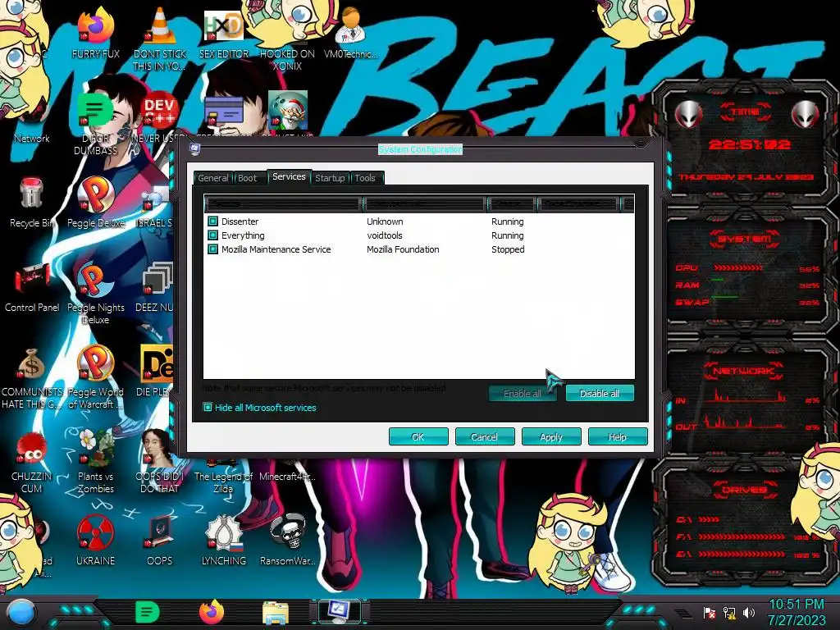Viewport: 840px width, 630px height.
Task: Sort by column header above voidtools
Action: (424, 203)
